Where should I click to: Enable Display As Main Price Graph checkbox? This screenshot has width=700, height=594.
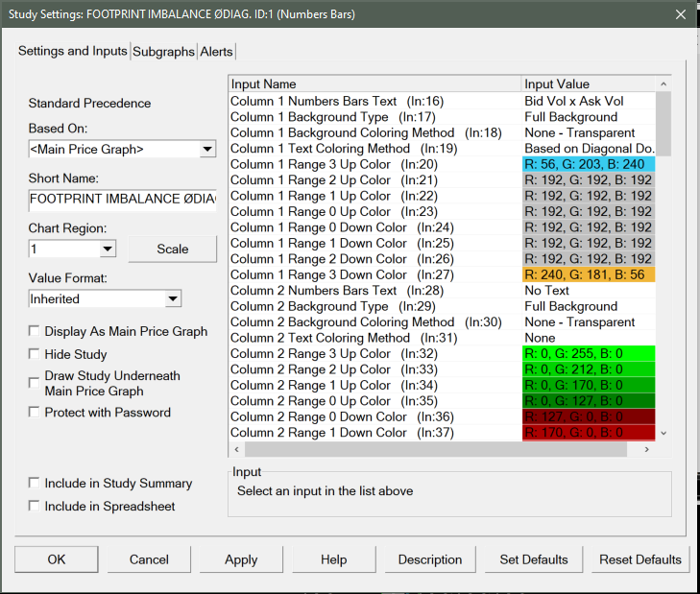tap(35, 331)
